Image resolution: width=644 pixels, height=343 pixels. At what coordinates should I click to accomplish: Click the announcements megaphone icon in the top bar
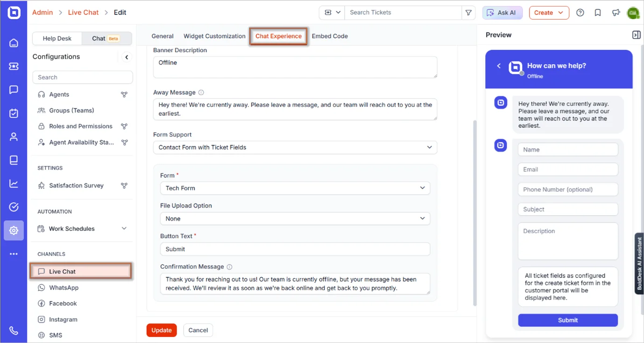pos(616,13)
